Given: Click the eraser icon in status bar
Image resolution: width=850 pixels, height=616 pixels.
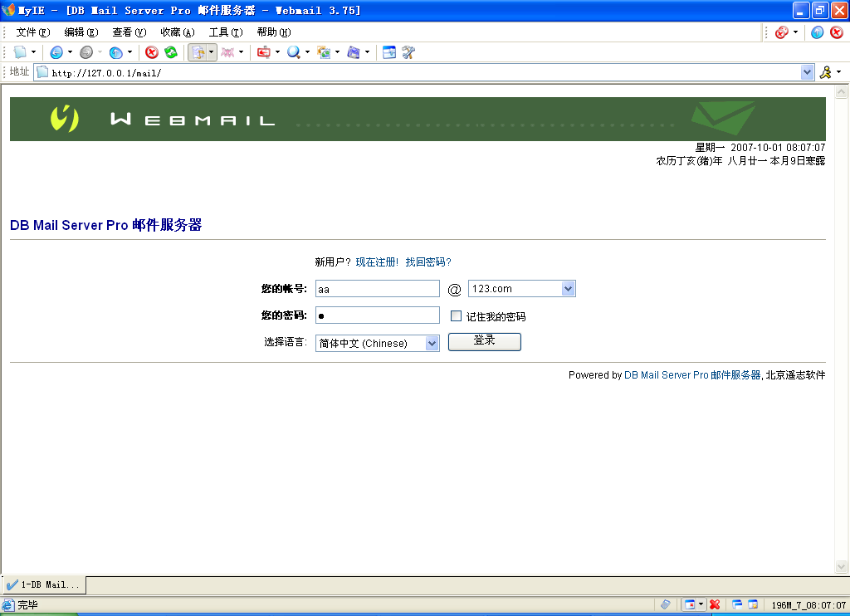Looking at the screenshot, I should click(665, 604).
